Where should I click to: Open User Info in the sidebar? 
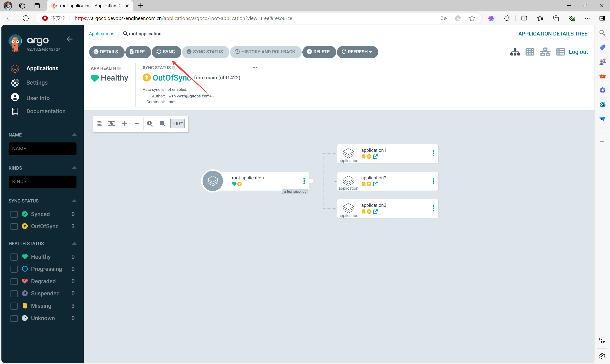38,98
